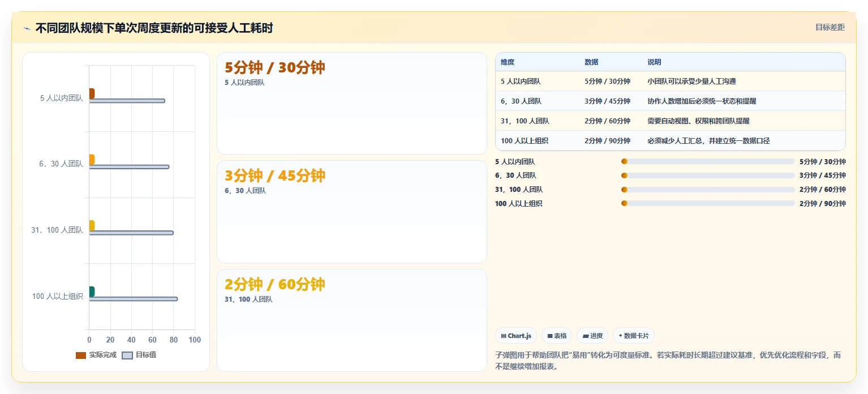
Task: Click the grey target bar for 5 人以内团队
Action: pyautogui.click(x=127, y=101)
